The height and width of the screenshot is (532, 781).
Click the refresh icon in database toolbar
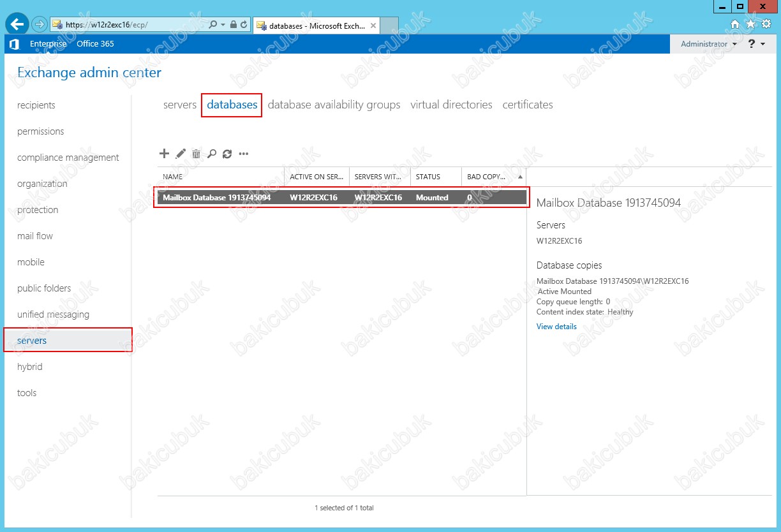227,154
